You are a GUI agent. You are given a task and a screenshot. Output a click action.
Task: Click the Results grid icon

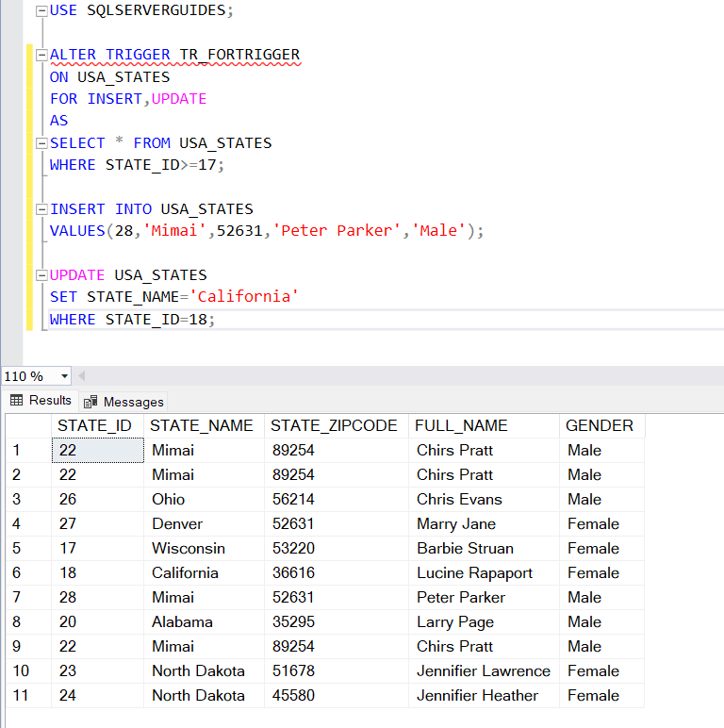[17, 400]
